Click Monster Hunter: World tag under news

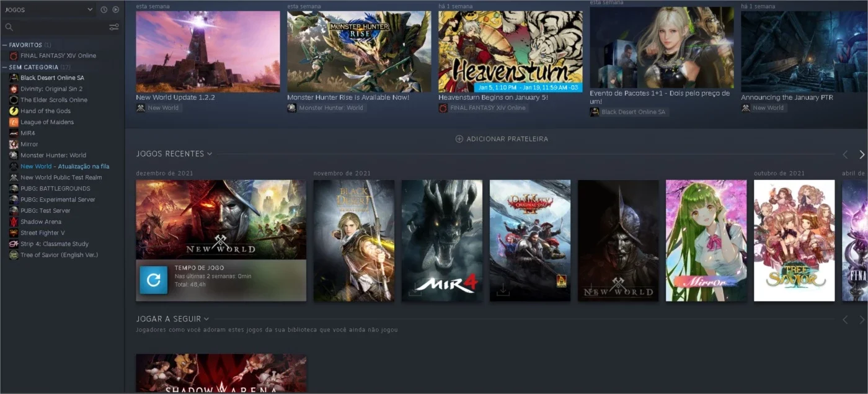326,108
